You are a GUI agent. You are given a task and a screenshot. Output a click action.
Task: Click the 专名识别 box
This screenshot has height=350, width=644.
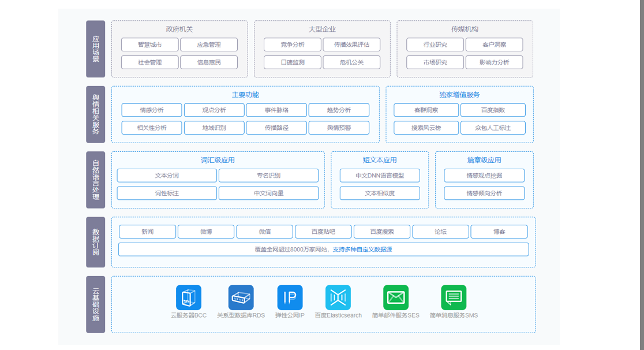[x=268, y=175]
